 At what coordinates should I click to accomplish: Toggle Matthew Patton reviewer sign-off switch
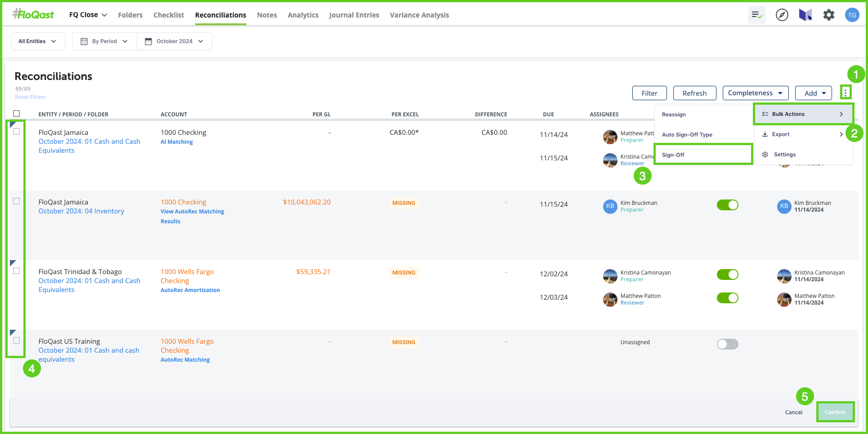728,298
